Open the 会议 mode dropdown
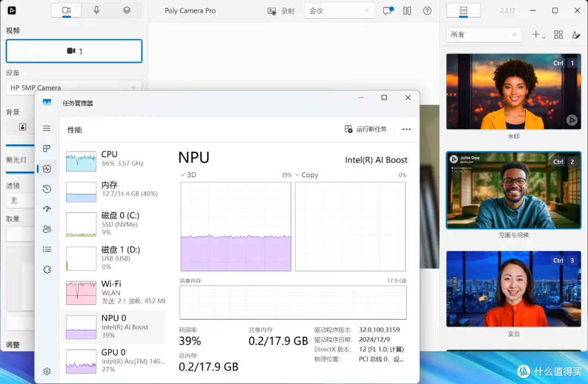This screenshot has width=588, height=384. coord(339,11)
